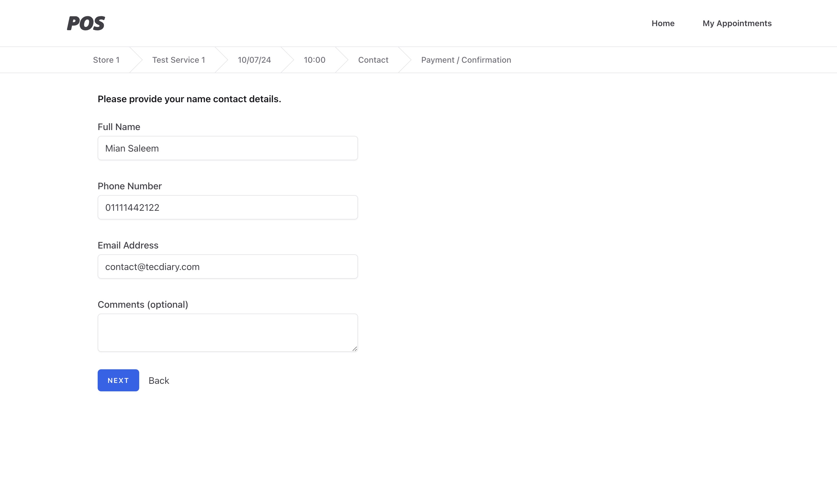Click inside the Comments textarea

(x=228, y=333)
